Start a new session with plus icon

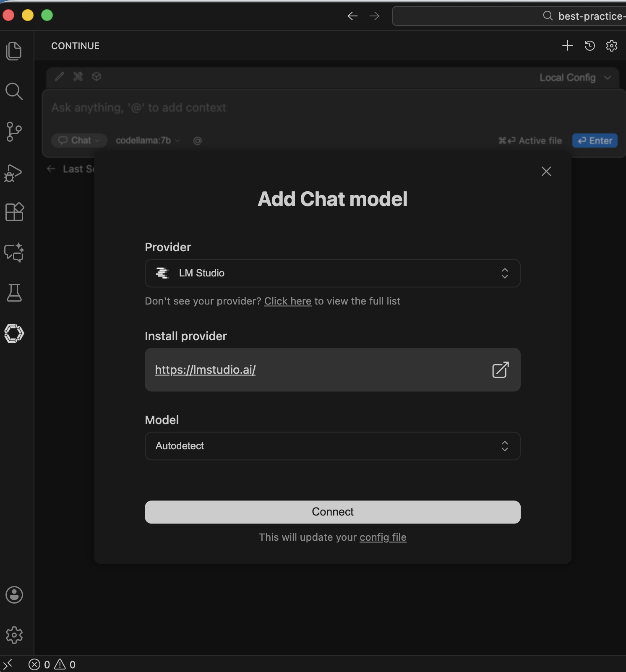[567, 46]
